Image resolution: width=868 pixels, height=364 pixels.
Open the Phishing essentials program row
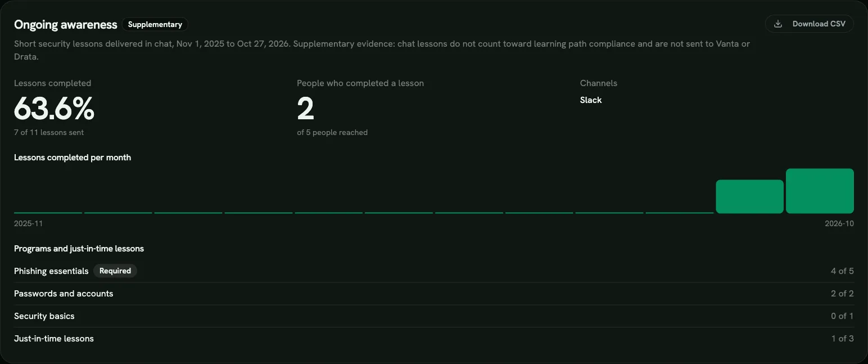434,271
